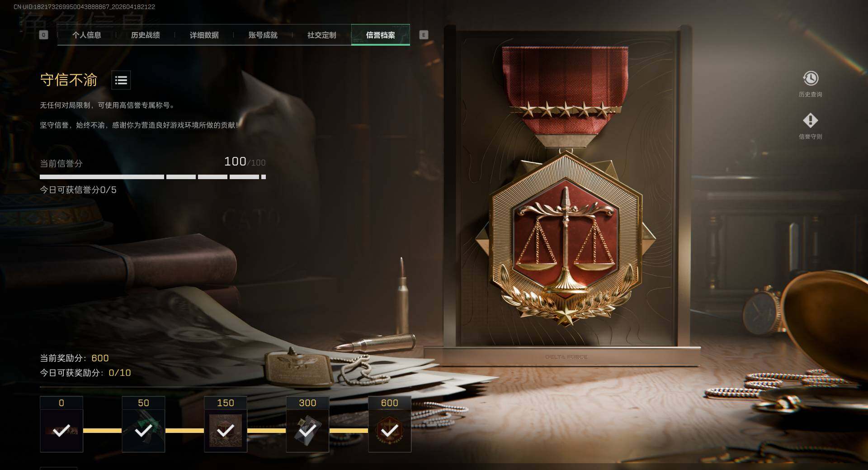This screenshot has width=868, height=470.
Task: Switch to the 历史战绩 tab
Action: [x=145, y=35]
